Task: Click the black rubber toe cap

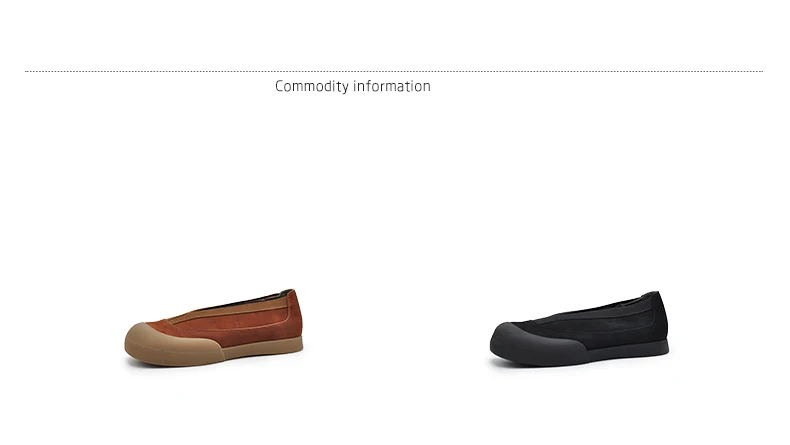Action: 534,344
